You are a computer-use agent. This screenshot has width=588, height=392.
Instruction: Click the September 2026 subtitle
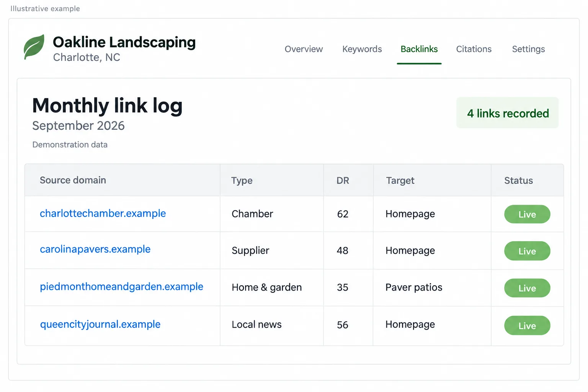(x=78, y=126)
